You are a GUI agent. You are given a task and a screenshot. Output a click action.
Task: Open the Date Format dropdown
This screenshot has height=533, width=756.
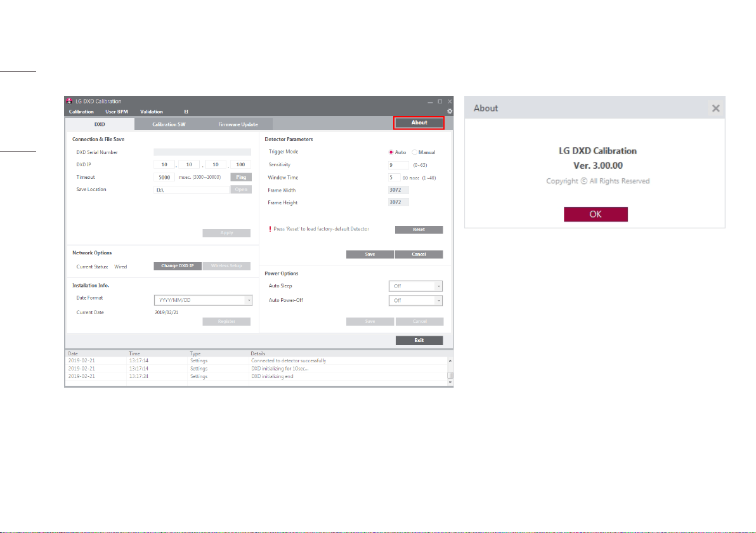pos(203,301)
